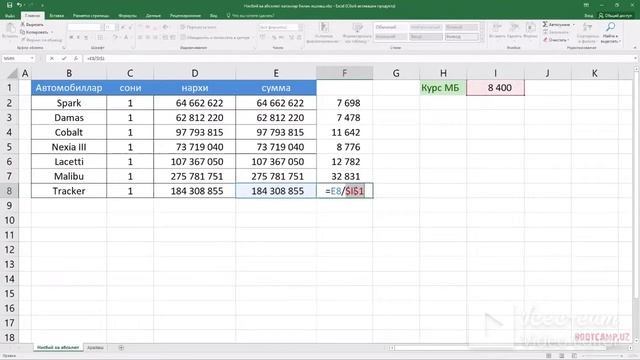Viewport: 640px width, 360px height.
Task: Open Clear (Очистить) eraser command
Action: (555, 40)
